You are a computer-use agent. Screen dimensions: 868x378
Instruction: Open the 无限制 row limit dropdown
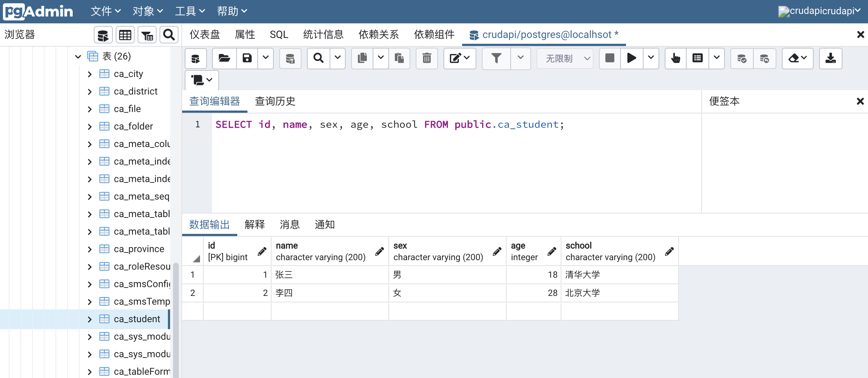click(565, 58)
